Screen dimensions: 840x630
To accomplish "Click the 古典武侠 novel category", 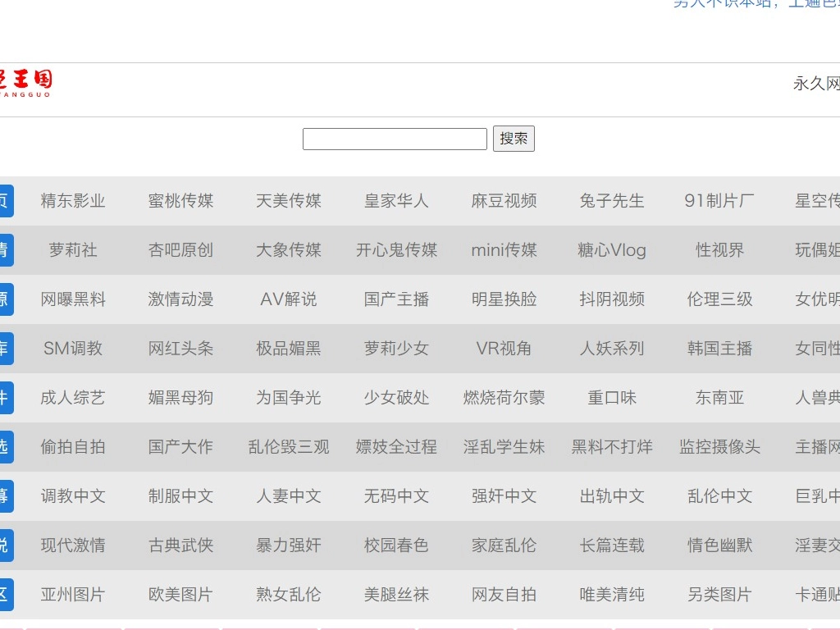I will pos(180,546).
